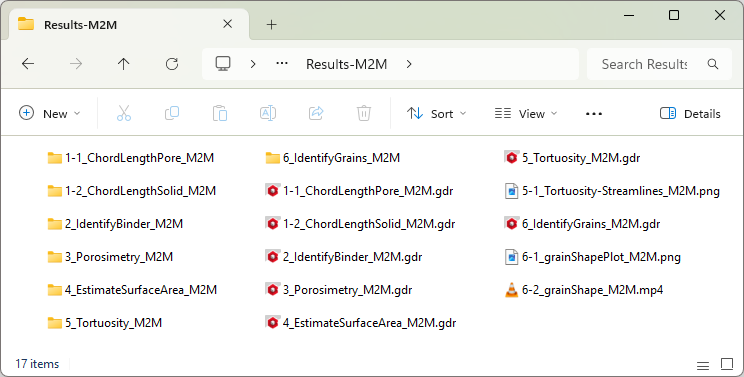Viewport: 744px width, 377px height.
Task: Select the 1-1_ChordLengthPore_M2M folder
Action: coord(131,158)
